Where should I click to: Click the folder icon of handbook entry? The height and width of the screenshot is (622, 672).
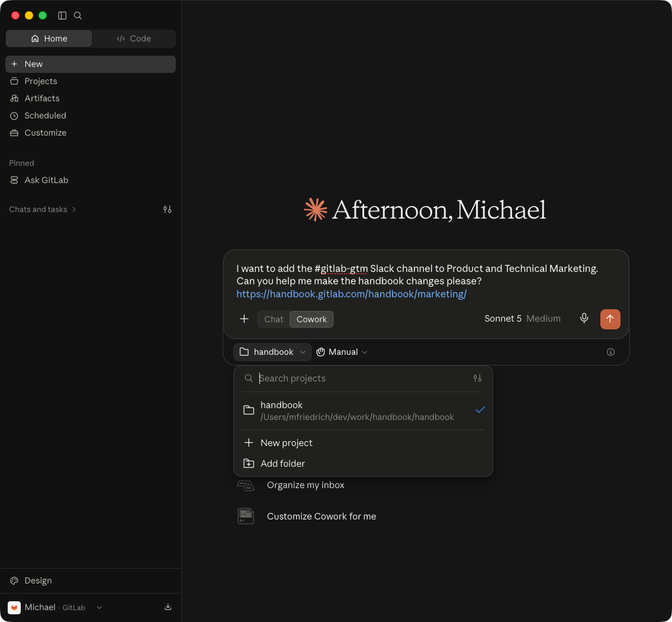coord(249,411)
